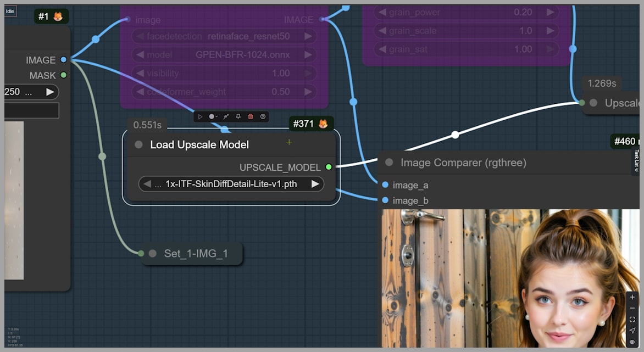Click the UPSCALE_MODEL output connector
644x352 pixels.
[x=329, y=167]
